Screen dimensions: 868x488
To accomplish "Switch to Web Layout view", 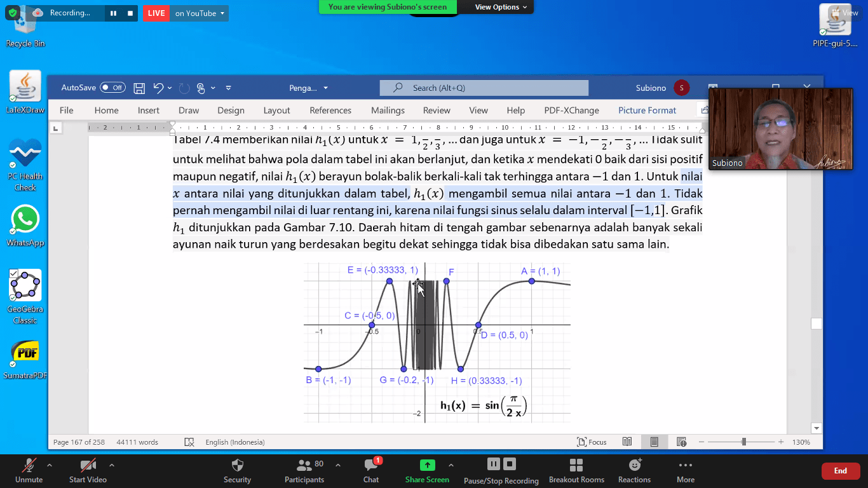I will click(x=681, y=442).
